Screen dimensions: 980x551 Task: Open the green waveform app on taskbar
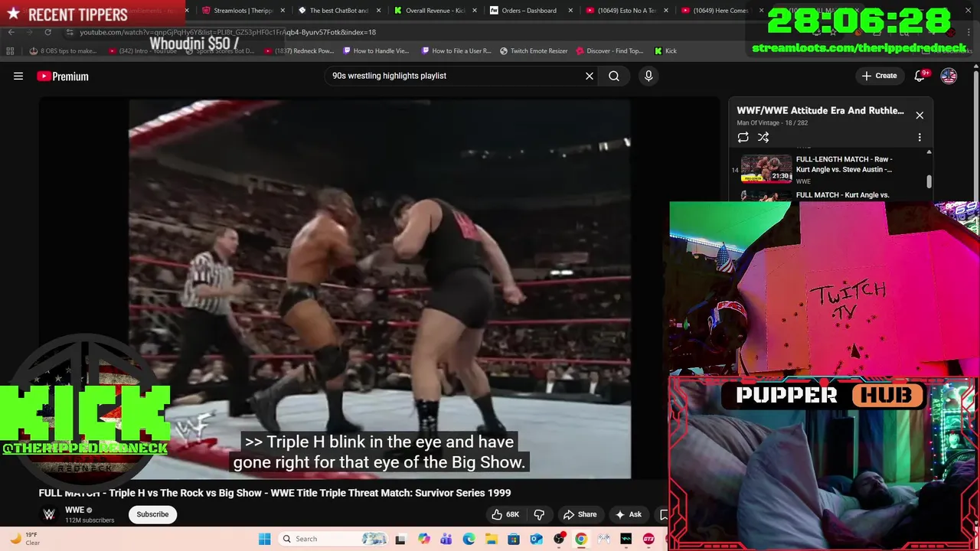626,539
